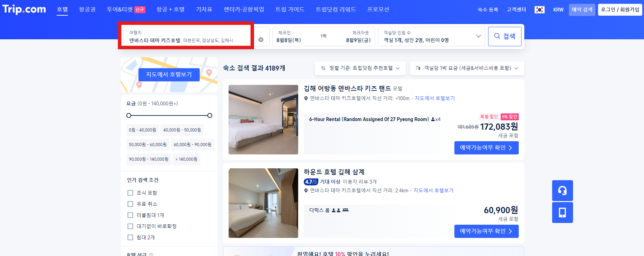Viewport: 644px width, 256px height.
Task: Select the 40,000원 - 50,000원 price range
Action: click(x=182, y=130)
